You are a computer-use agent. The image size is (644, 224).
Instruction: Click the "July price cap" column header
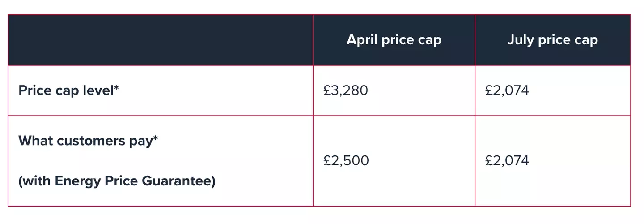tap(552, 40)
